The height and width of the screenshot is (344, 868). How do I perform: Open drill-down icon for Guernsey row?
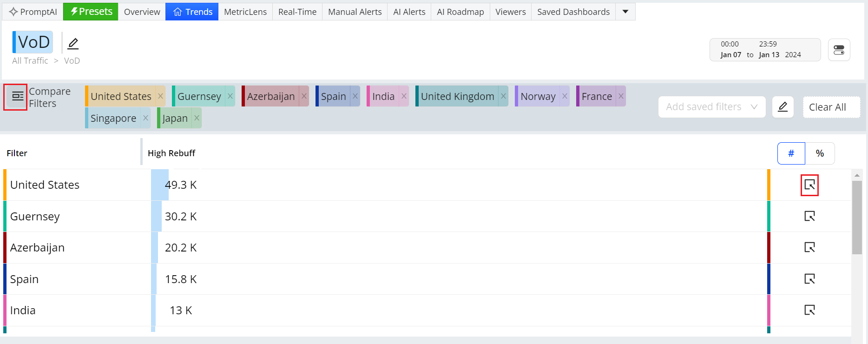(x=809, y=216)
